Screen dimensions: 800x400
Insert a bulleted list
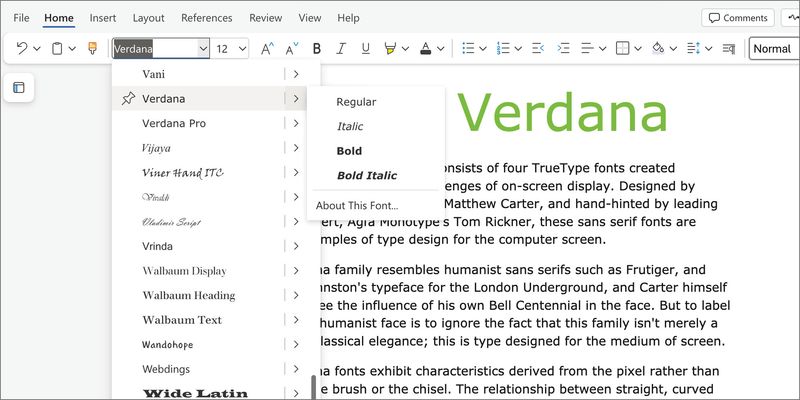pos(468,48)
